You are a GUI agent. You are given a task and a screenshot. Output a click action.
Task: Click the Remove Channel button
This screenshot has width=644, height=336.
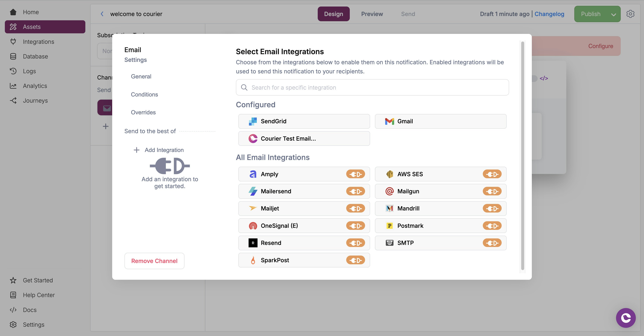pos(154,261)
